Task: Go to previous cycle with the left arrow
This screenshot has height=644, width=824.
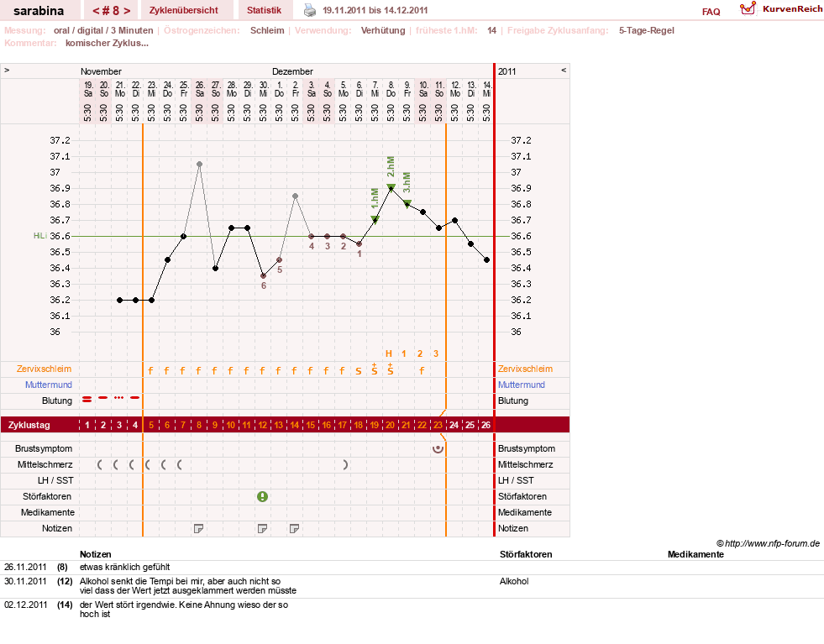Action: click(x=96, y=11)
